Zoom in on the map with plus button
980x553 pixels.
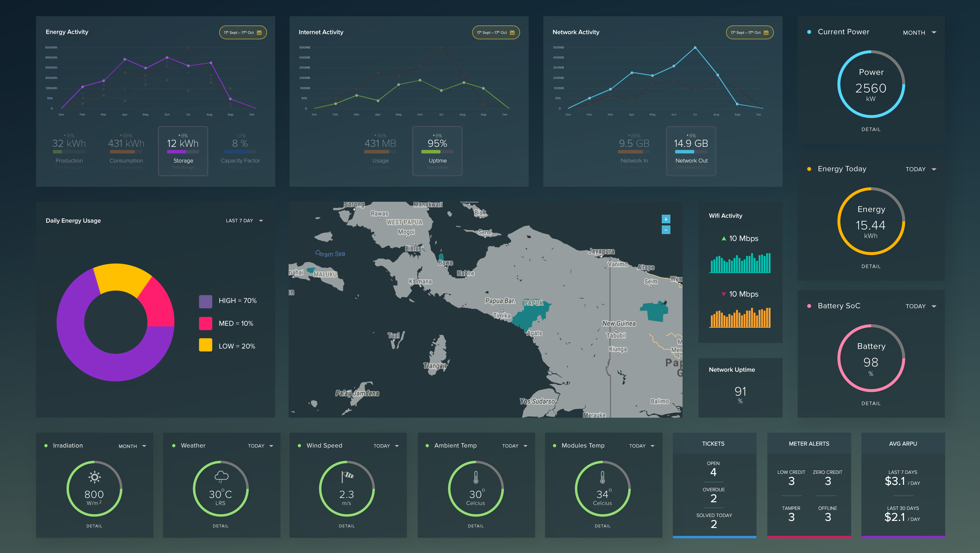[666, 219]
